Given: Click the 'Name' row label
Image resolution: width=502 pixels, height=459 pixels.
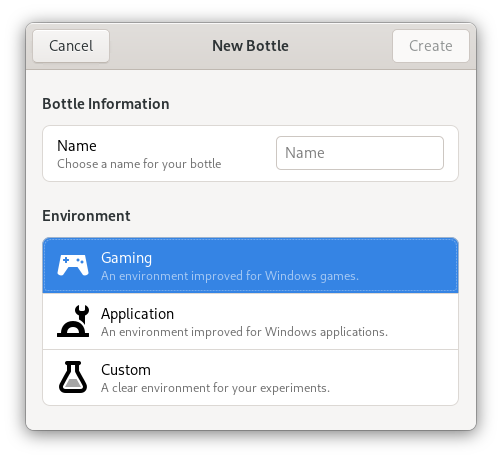Looking at the screenshot, I should click(x=77, y=146).
